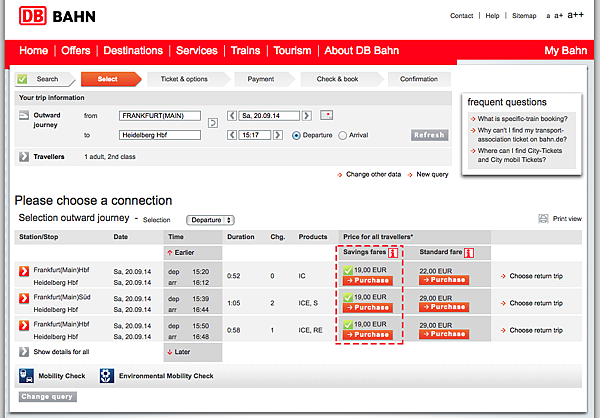The height and width of the screenshot is (418, 600).
Task: Expand details for 15:50 ICE, RE connection
Action: tap(24, 325)
